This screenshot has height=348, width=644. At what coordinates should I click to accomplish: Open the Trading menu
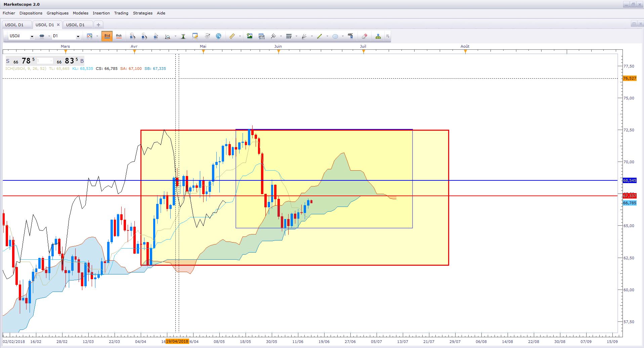pyautogui.click(x=121, y=13)
